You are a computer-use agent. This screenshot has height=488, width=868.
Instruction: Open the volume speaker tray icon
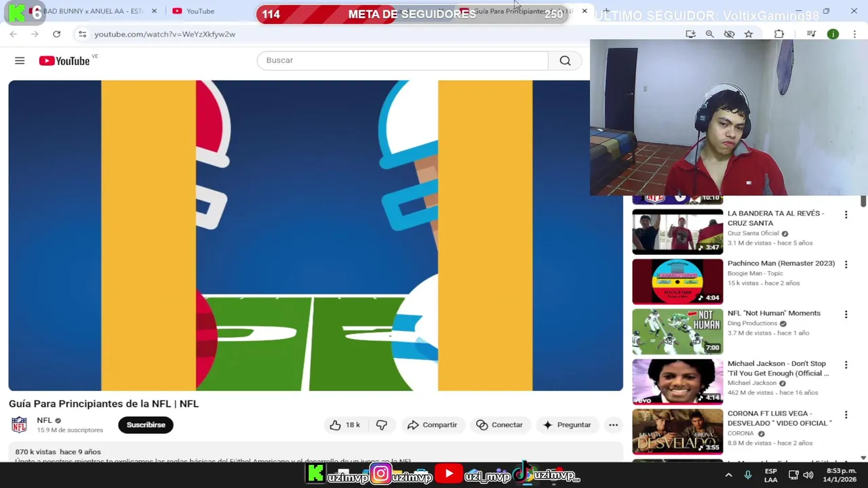pyautogui.click(x=808, y=475)
